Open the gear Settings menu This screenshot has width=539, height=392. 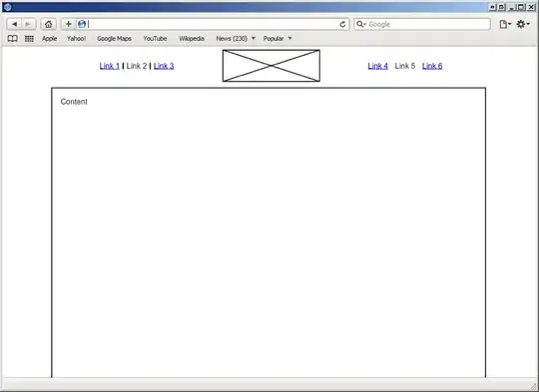pos(523,24)
